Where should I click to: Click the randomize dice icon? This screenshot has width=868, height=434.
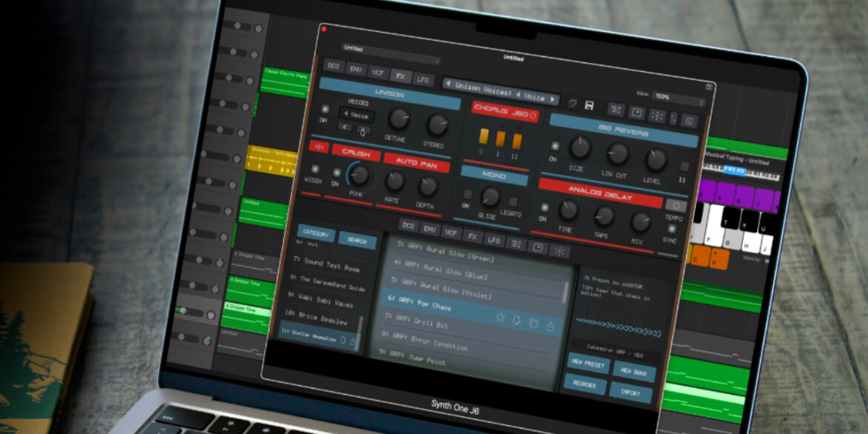pos(573,104)
